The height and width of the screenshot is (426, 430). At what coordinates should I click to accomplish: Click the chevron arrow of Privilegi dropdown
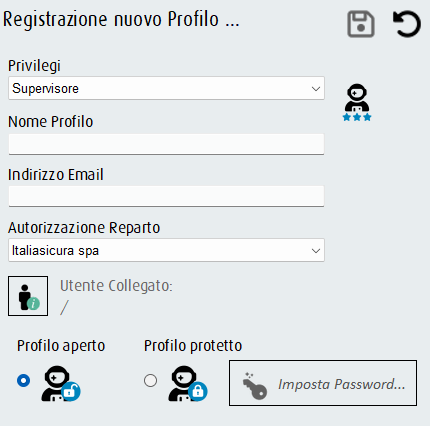click(316, 89)
